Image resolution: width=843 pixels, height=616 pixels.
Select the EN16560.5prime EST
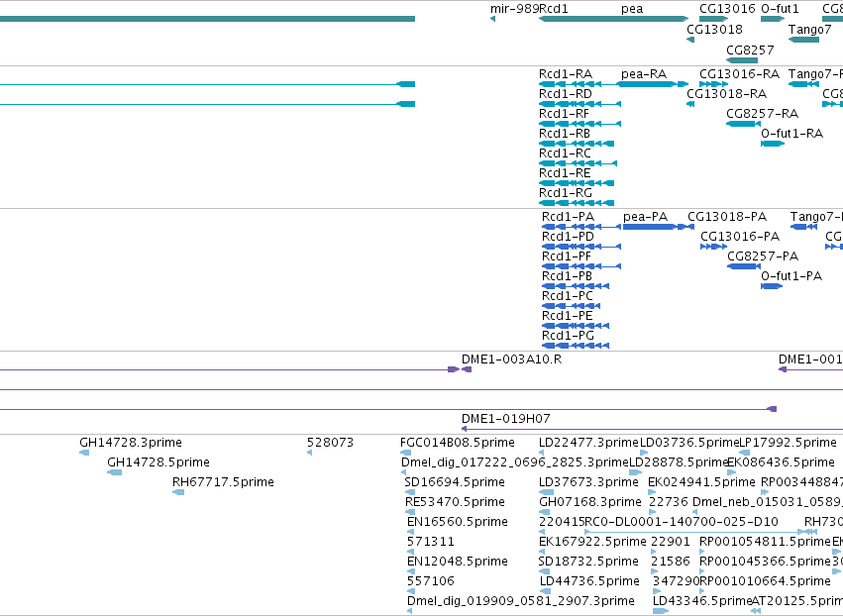point(411,532)
